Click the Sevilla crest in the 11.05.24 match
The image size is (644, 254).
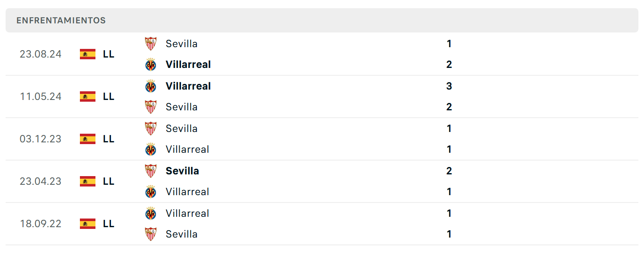pyautogui.click(x=150, y=107)
